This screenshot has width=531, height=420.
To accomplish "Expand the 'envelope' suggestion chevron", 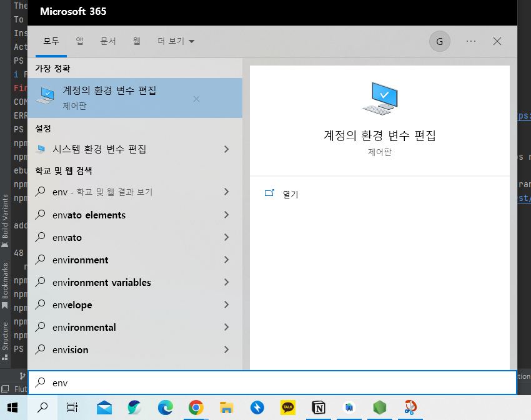I will [227, 305].
